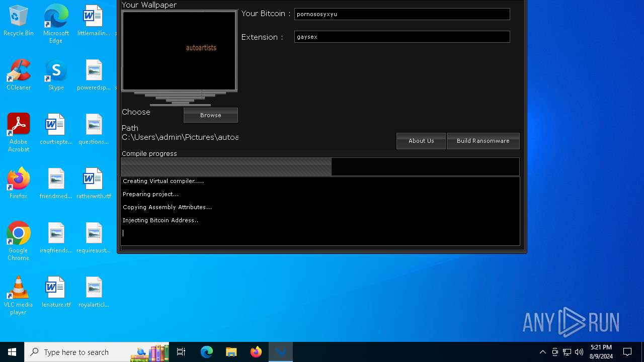Click the wallpaper path text C:\Users\admin\Pictures

tap(180, 137)
